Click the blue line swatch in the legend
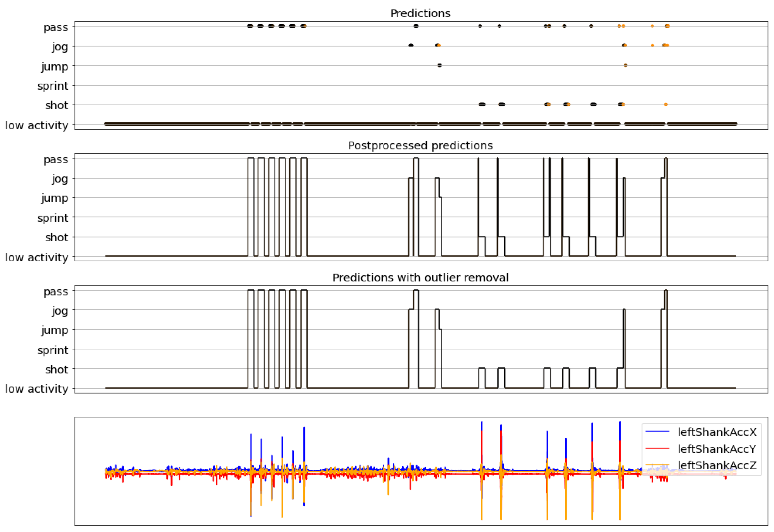Screen dimensions: 774x532 657,432
